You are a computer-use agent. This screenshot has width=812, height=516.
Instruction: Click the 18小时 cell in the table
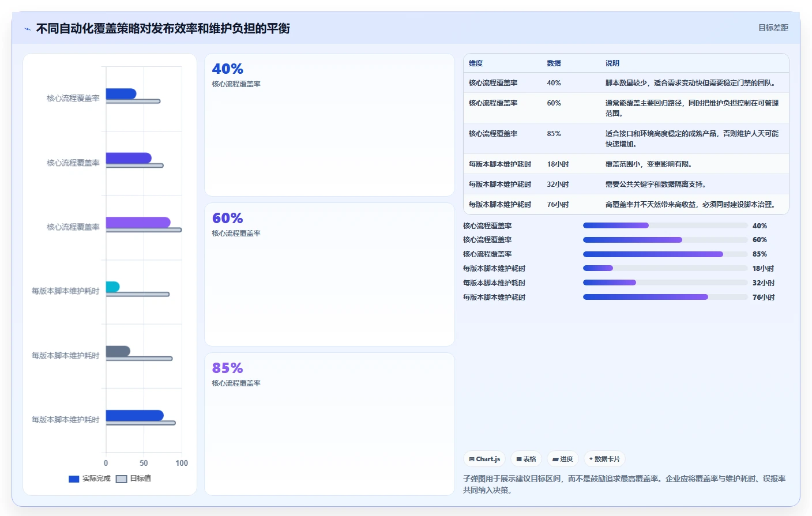[558, 164]
